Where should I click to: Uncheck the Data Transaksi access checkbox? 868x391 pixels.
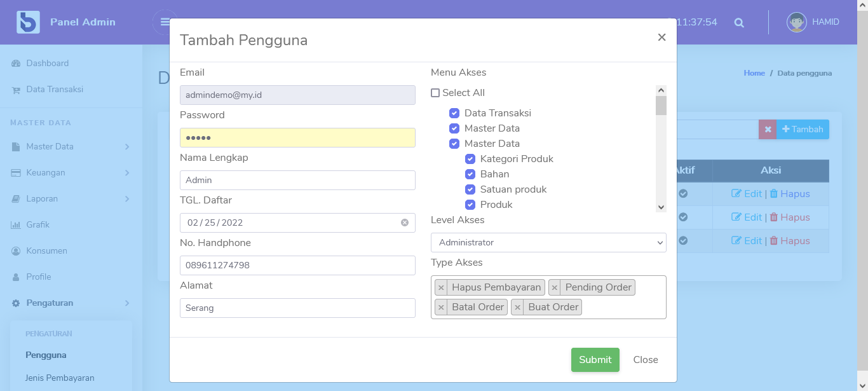tap(454, 113)
